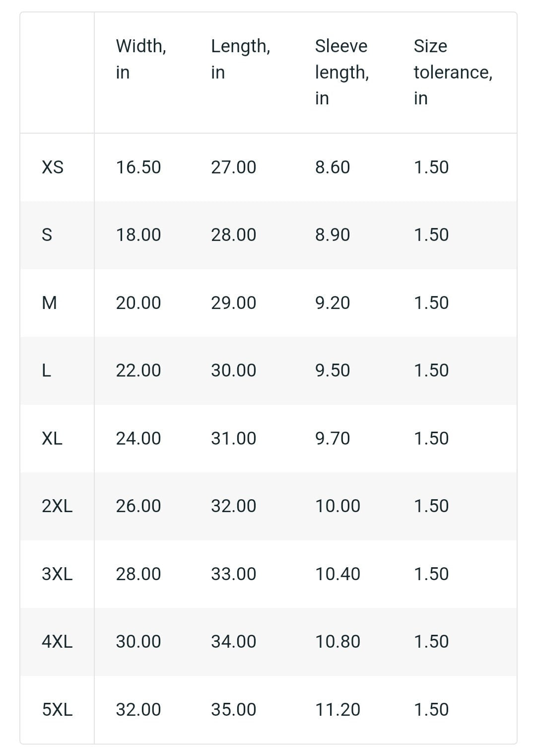Image resolution: width=536 pixels, height=756 pixels.
Task: Select the XL size row label
Action: pyautogui.click(x=52, y=438)
